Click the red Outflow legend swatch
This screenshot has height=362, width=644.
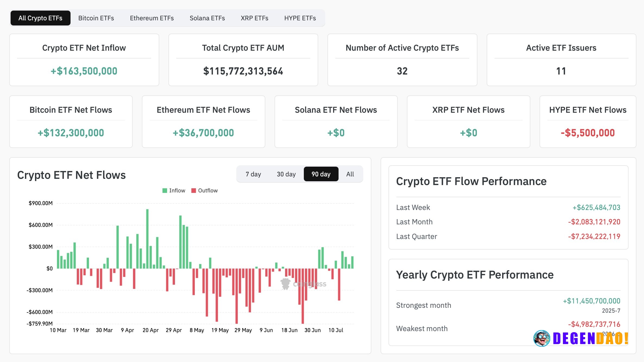(x=194, y=190)
